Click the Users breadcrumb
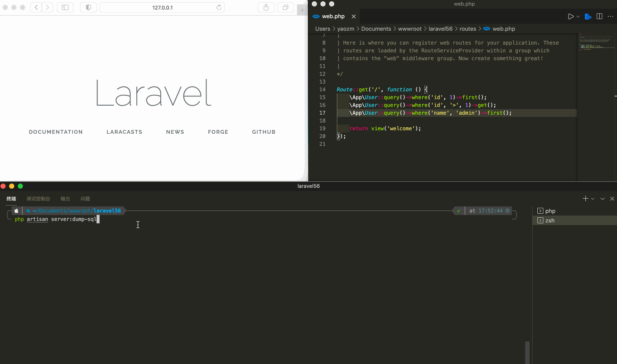The height and width of the screenshot is (364, 617). coord(323,29)
